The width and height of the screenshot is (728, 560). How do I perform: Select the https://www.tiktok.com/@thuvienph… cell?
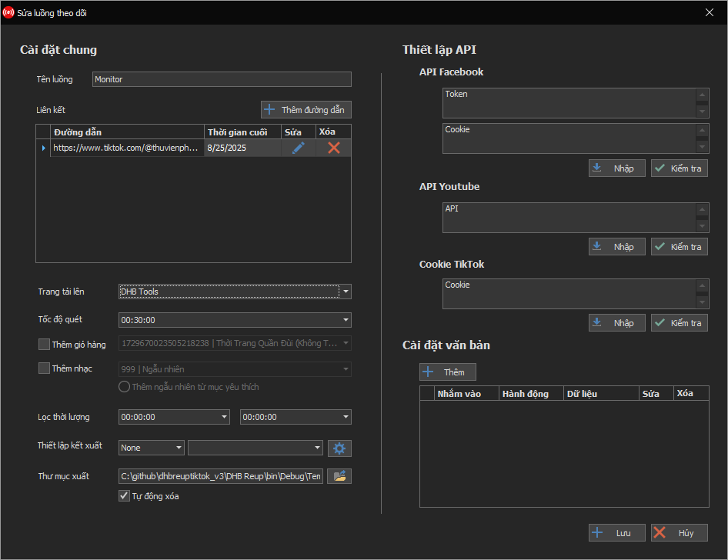click(x=127, y=148)
